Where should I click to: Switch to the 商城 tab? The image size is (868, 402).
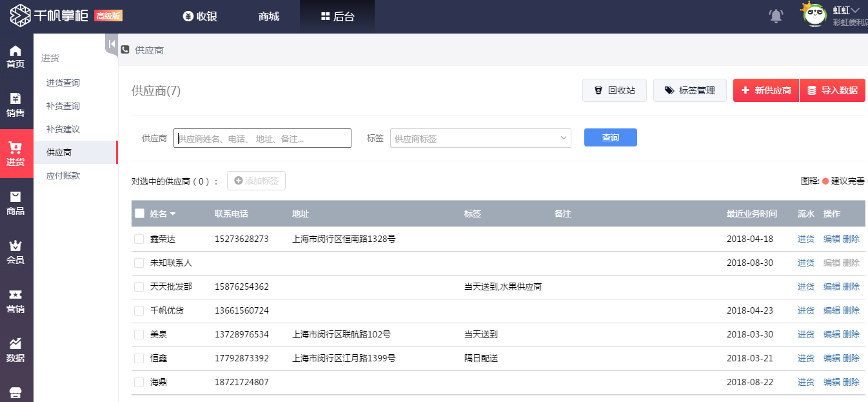268,16
